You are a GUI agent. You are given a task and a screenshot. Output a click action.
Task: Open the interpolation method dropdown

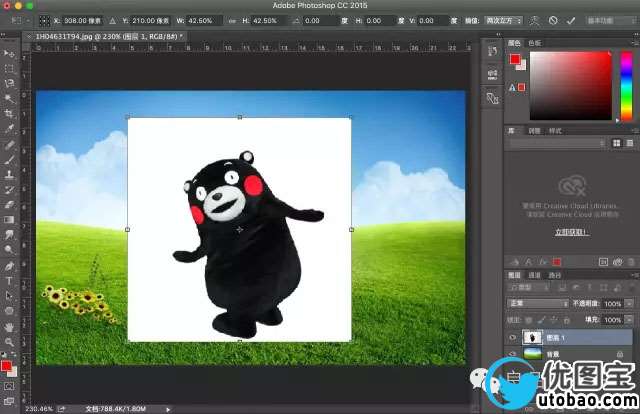pyautogui.click(x=503, y=20)
